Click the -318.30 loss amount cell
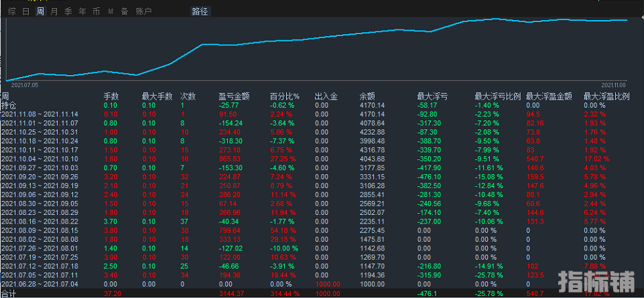 click(x=231, y=141)
